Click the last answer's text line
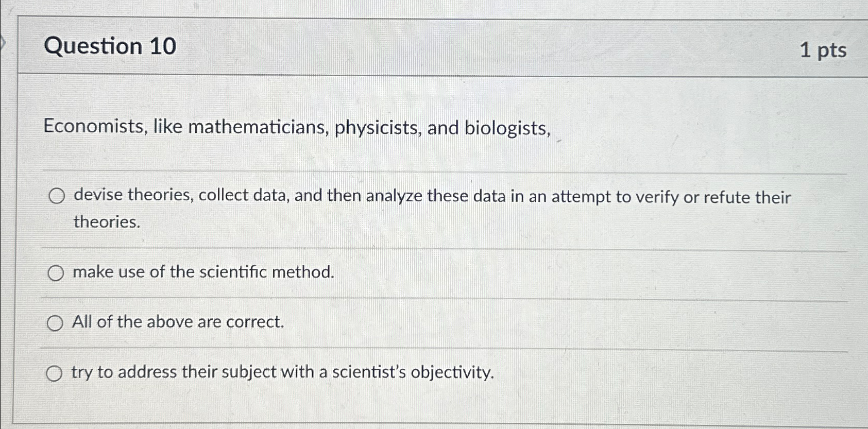Image resolution: width=868 pixels, height=429 pixels. (x=283, y=372)
